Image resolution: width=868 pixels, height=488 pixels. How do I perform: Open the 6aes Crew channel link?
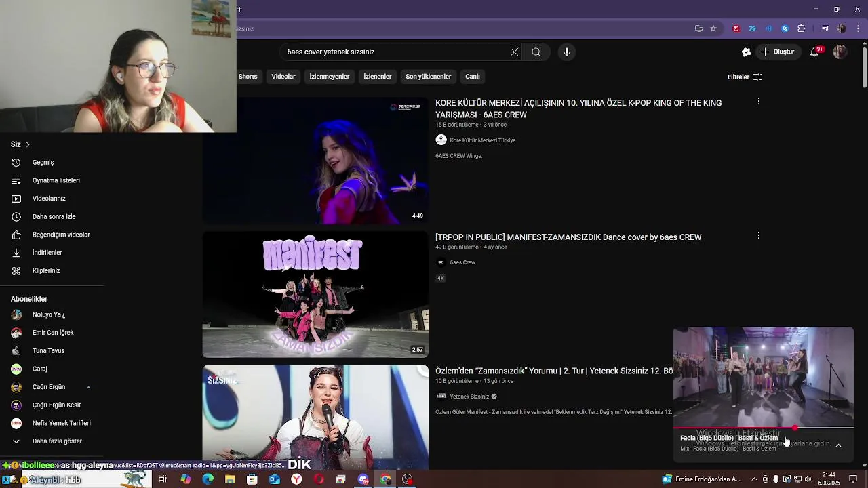point(462,262)
